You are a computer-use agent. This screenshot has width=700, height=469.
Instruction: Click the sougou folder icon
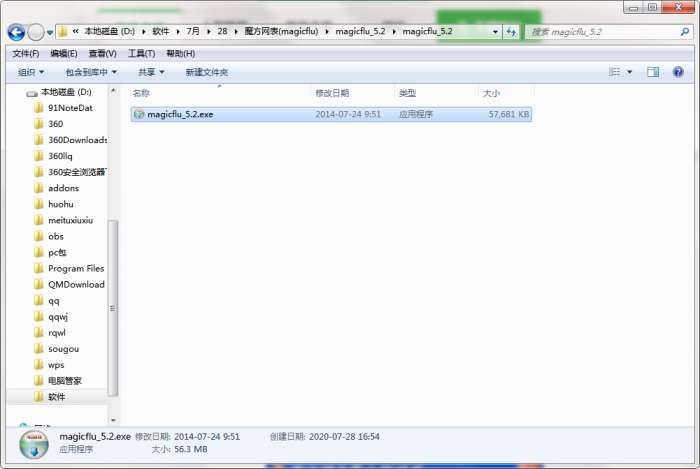(x=39, y=349)
